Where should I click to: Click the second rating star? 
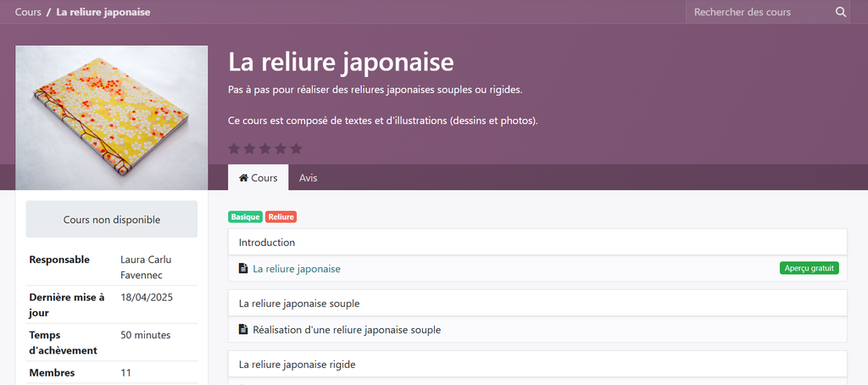tap(250, 148)
